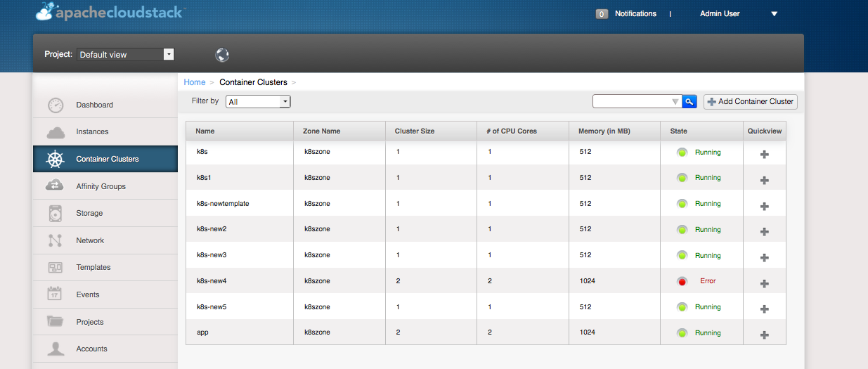Open Templates in the sidebar
868x369 pixels.
(105, 267)
